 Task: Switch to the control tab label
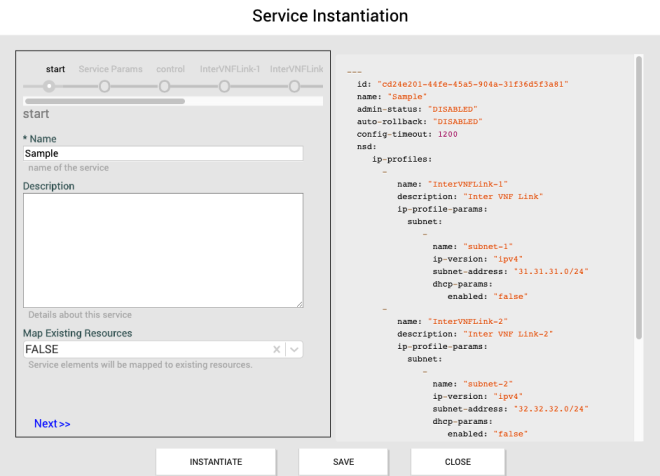coord(170,69)
